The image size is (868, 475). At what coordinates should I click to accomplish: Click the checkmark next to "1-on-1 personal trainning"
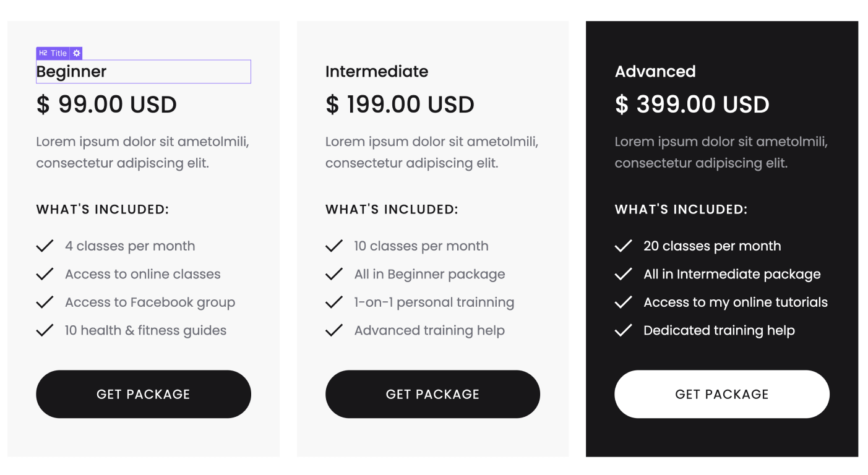[334, 302]
